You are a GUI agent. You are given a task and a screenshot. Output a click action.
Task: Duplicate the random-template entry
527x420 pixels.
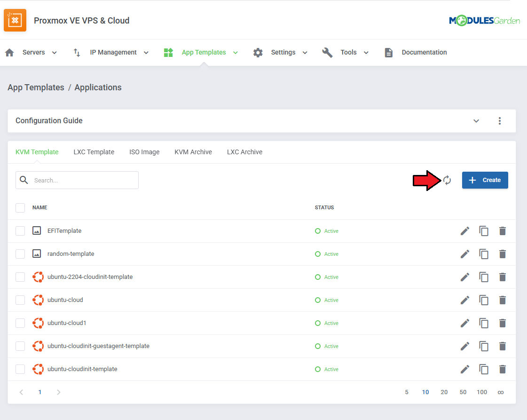[484, 254]
